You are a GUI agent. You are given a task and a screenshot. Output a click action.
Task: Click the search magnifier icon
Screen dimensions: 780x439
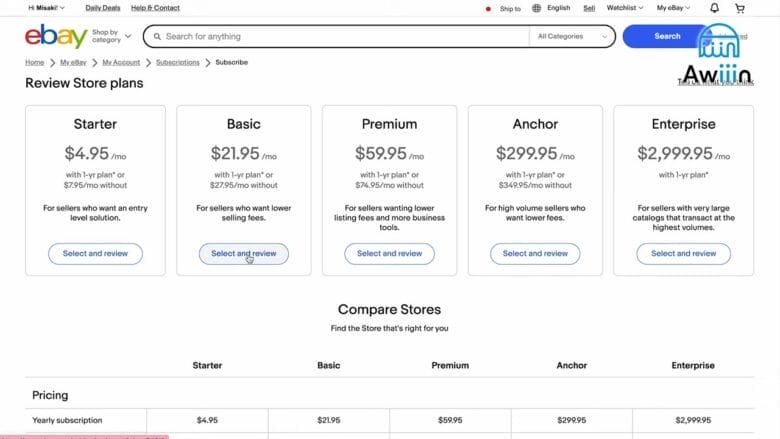pyautogui.click(x=155, y=37)
